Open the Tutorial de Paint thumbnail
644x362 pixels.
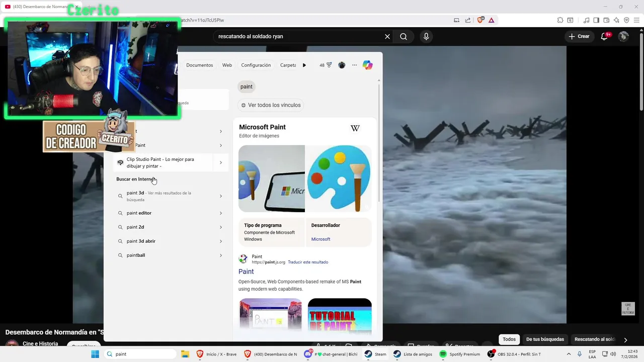coord(340,316)
